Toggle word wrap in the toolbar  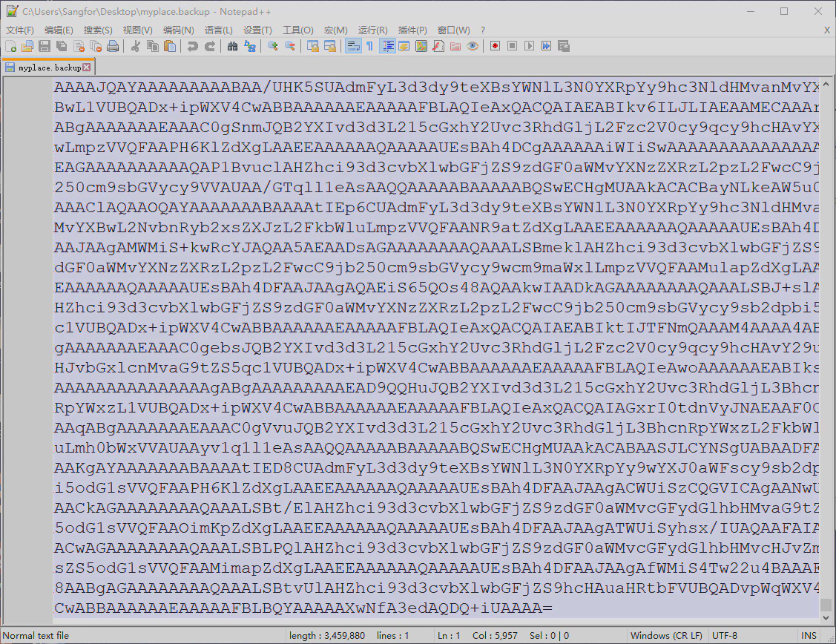[352, 46]
